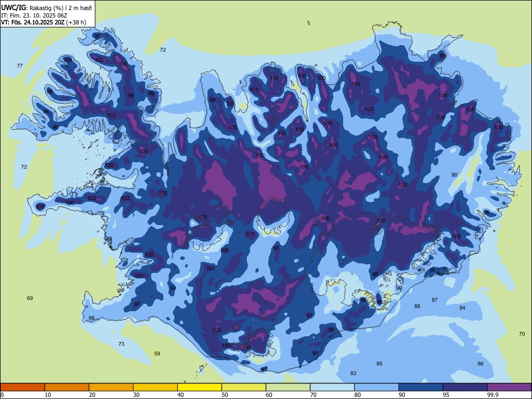Image resolution: width=532 pixels, height=399 pixels.
Task: Click the 'VT: Fös. 24.10.2025 20Z (+38 h)' line
Action: [44, 22]
